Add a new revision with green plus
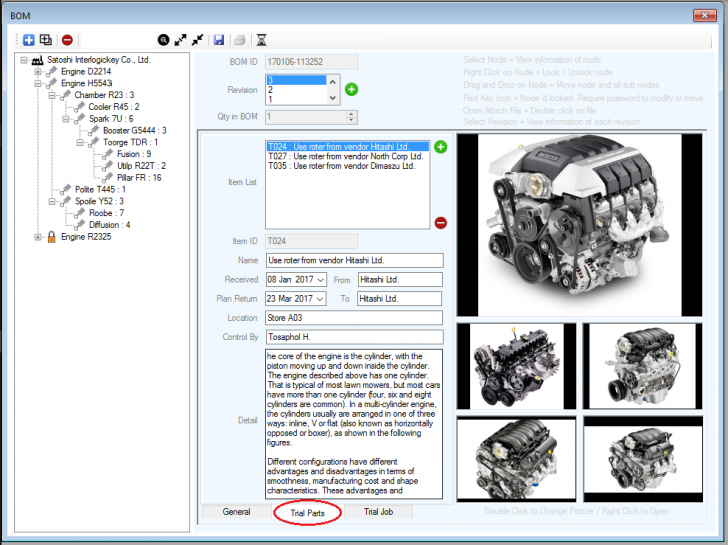This screenshot has width=728, height=545. [351, 90]
